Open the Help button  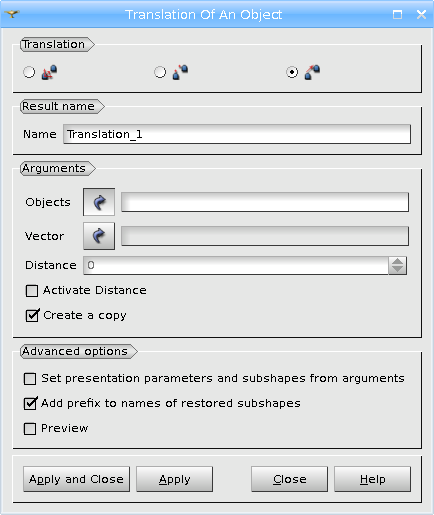pos(373,479)
